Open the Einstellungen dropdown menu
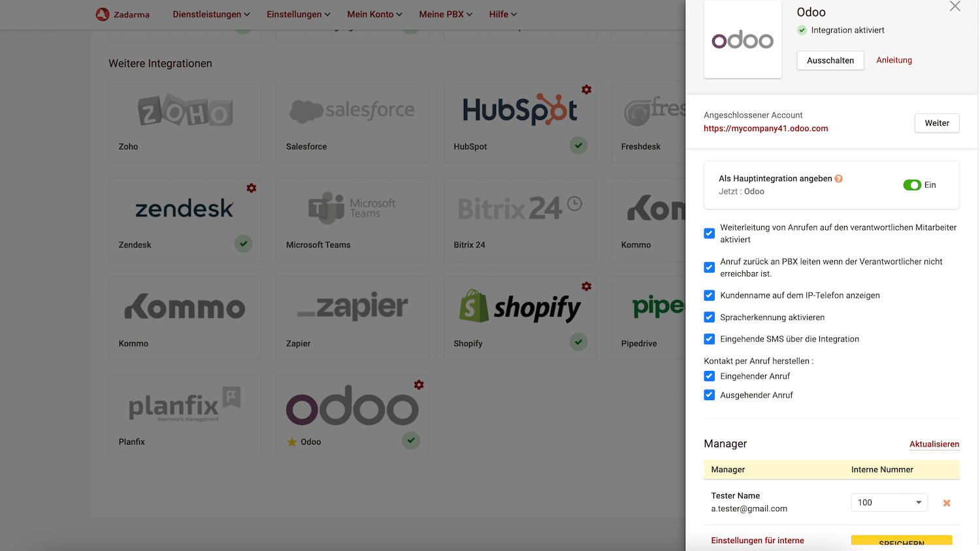The height and width of the screenshot is (551, 980). [299, 14]
